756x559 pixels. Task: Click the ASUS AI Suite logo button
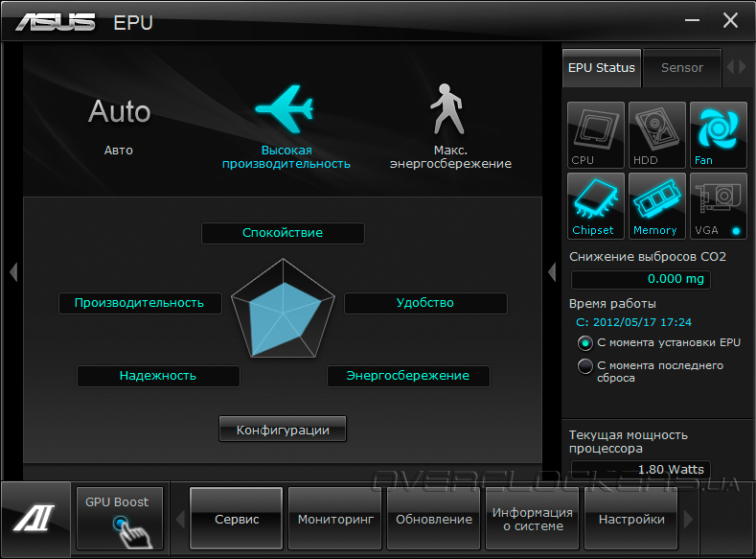point(35,518)
